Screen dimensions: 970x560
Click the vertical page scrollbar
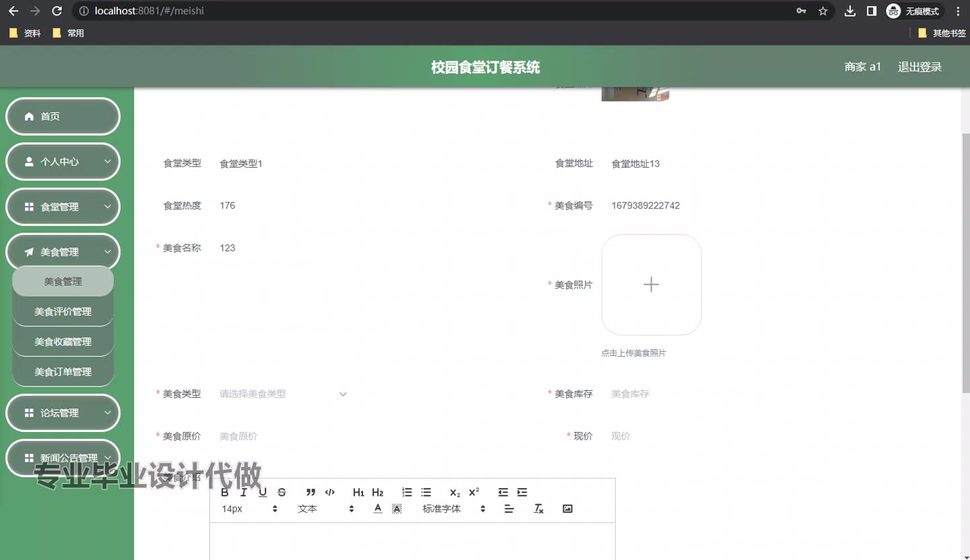(x=965, y=262)
